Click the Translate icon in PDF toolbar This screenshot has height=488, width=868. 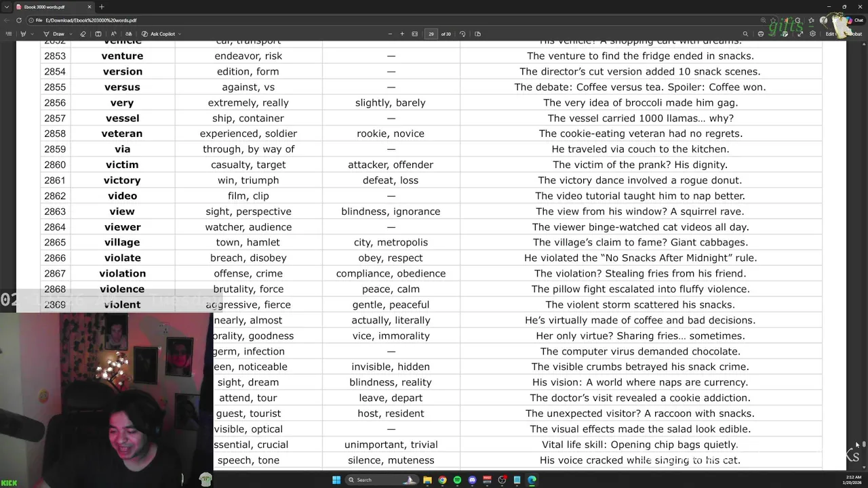pos(128,34)
